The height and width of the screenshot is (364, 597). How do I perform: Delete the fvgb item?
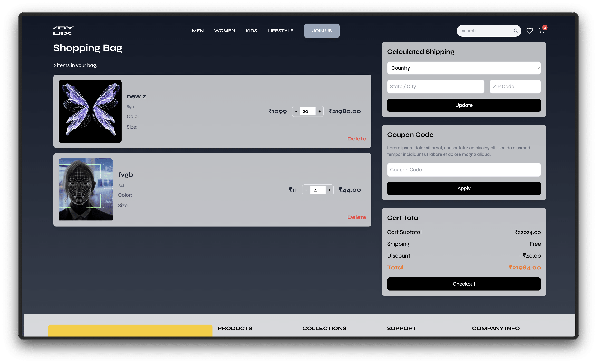coord(357,217)
